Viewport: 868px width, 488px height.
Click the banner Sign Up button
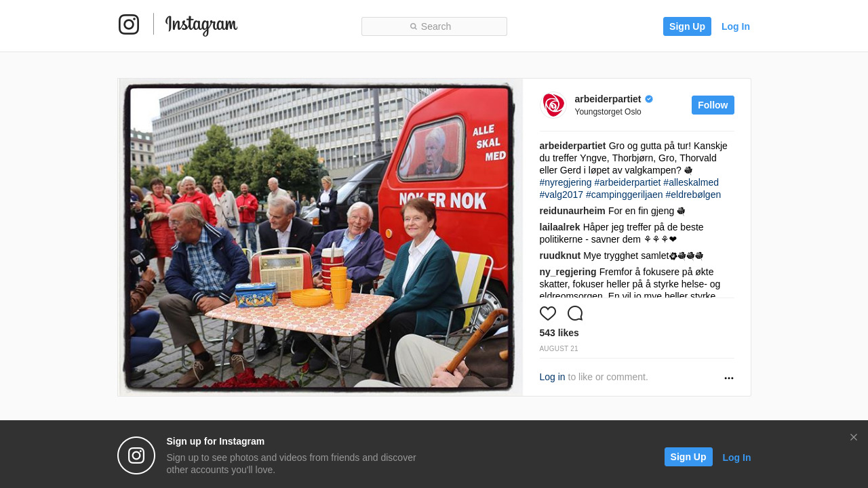coord(688,457)
